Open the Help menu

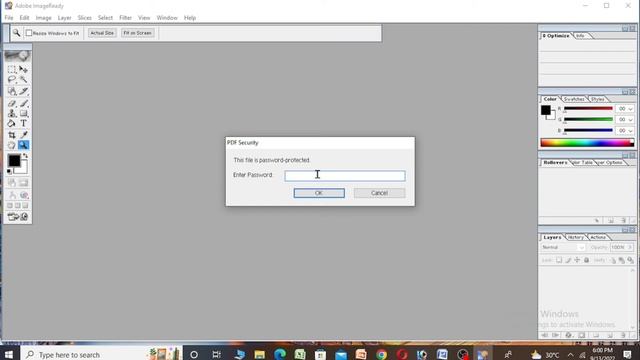190,18
